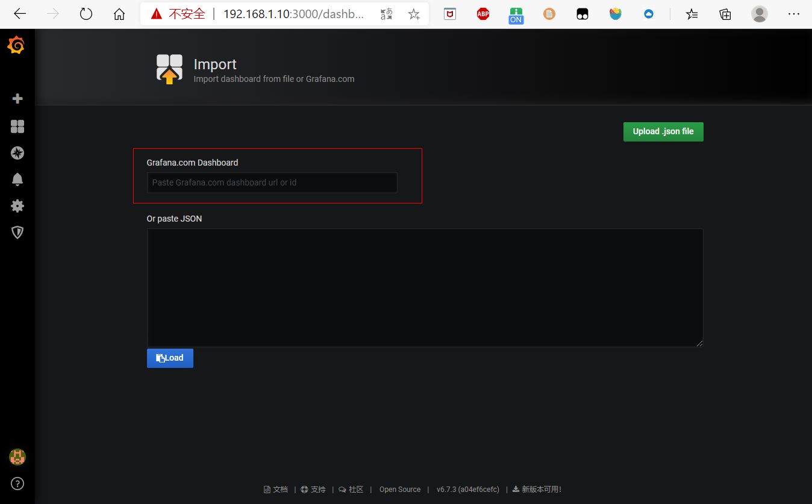Viewport: 812px width, 504px height.
Task: Open the 社区 community footer link
Action: point(351,490)
